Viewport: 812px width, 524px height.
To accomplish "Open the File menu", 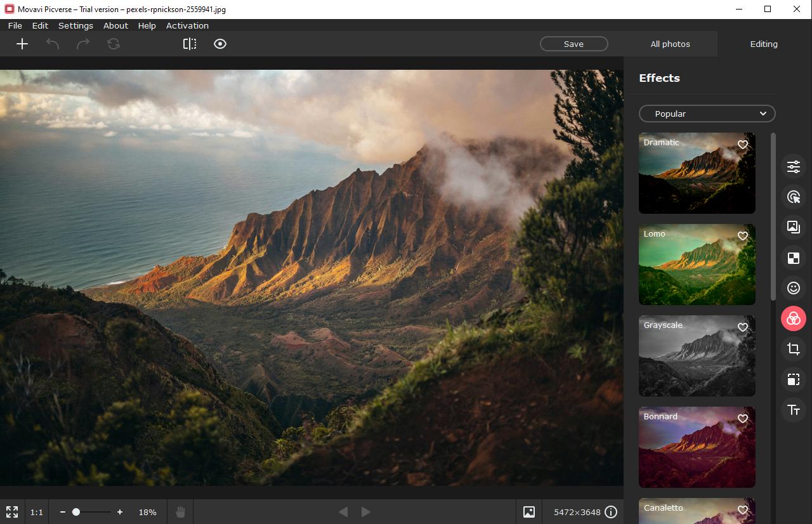I will point(15,25).
